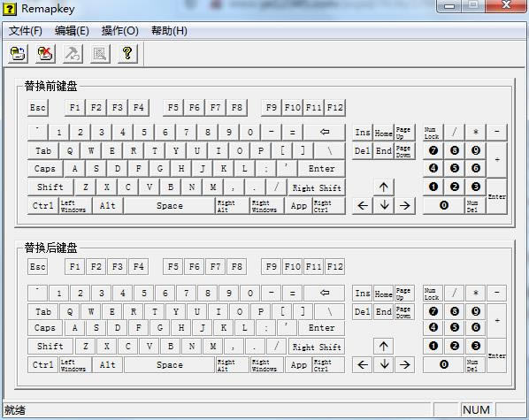
Task: Select Q key on the 替换后键盘 keyboard
Action: click(x=70, y=312)
